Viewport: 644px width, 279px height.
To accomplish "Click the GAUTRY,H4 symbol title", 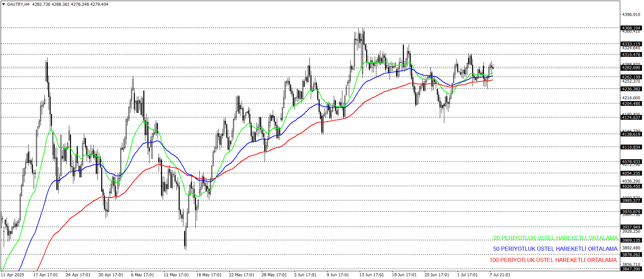I will coord(18,4).
